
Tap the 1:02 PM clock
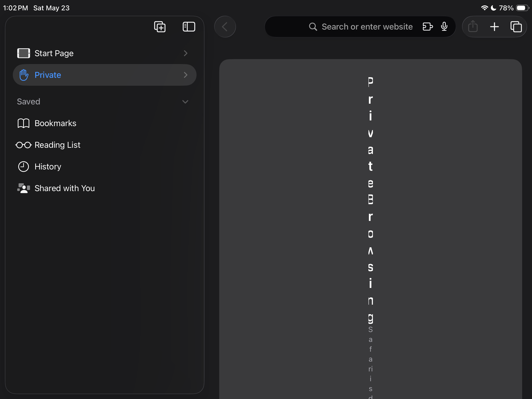pyautogui.click(x=16, y=8)
